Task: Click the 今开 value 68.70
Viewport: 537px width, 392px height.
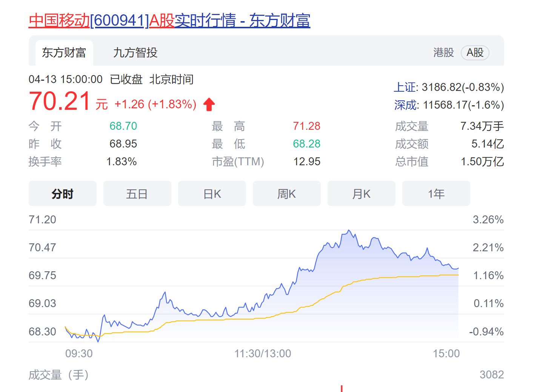Action: 123,126
